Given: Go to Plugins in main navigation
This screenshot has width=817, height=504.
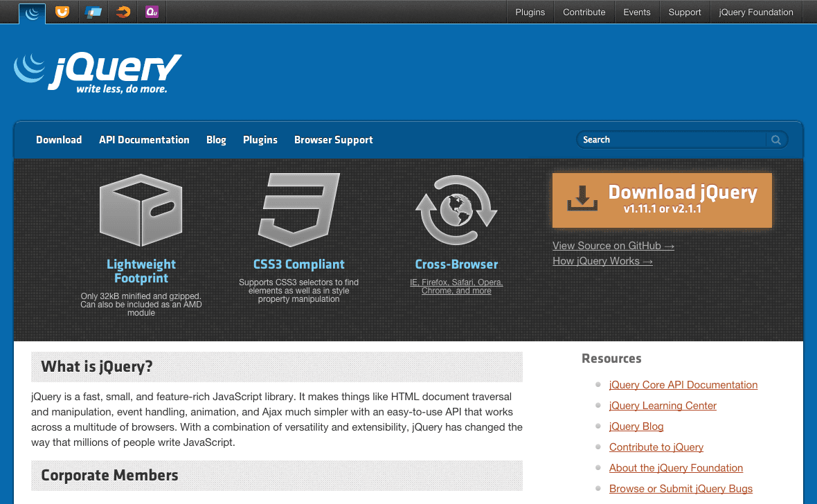Looking at the screenshot, I should point(260,140).
